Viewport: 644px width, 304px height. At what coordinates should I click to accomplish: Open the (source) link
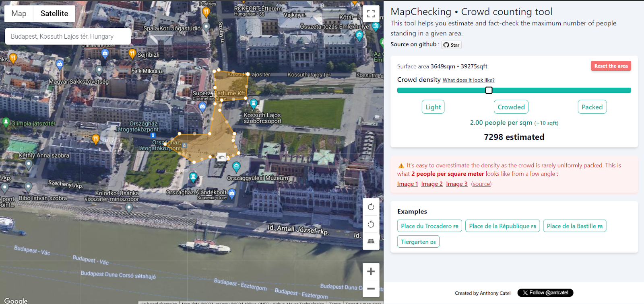[481, 184]
